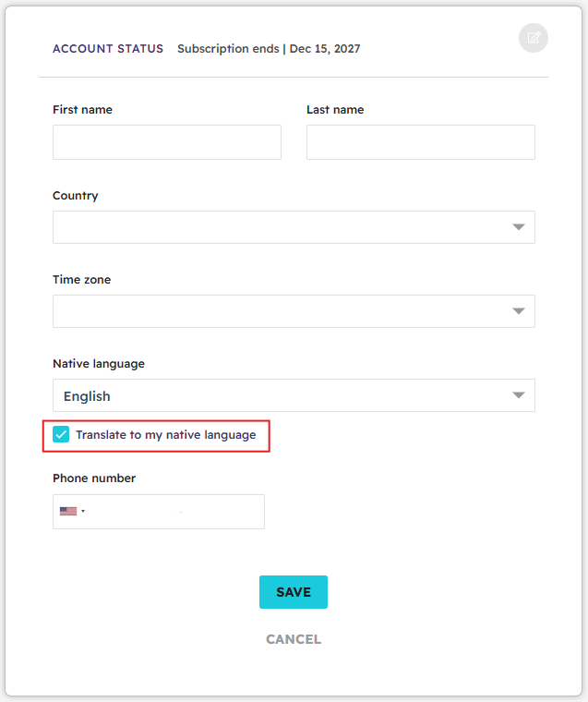Focus the Last name input field
This screenshot has width=588, height=702.
(421, 142)
